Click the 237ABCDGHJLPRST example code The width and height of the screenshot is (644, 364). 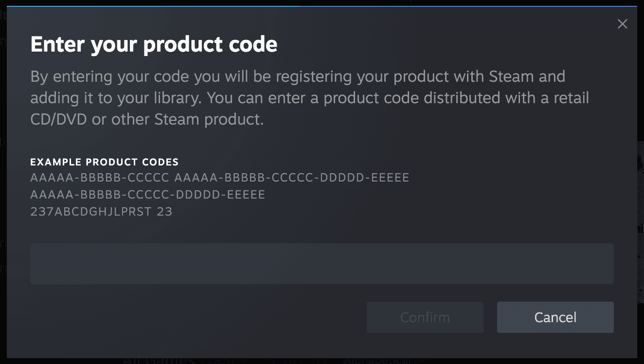pyautogui.click(x=90, y=212)
